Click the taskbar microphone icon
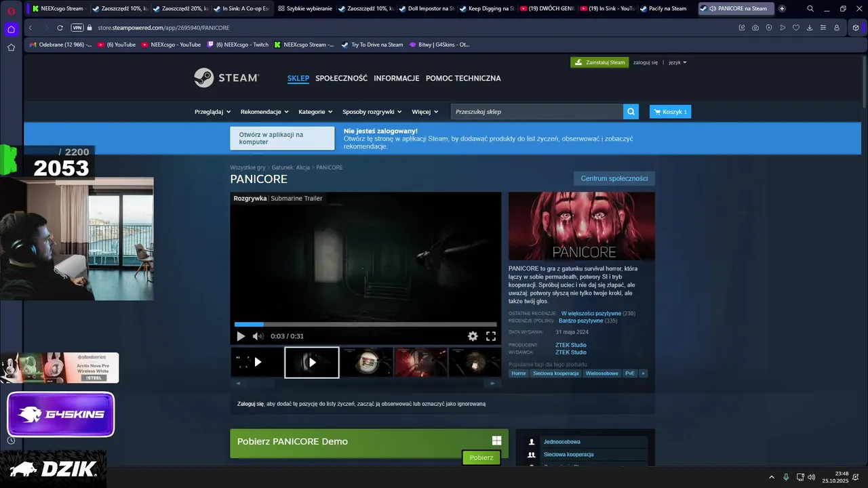The image size is (868, 488). pos(786,477)
